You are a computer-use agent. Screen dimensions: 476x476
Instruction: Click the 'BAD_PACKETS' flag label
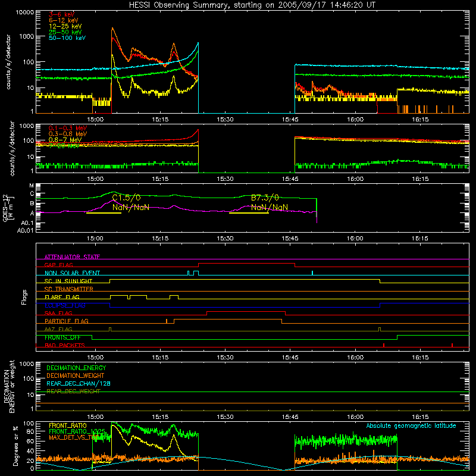tap(65, 345)
